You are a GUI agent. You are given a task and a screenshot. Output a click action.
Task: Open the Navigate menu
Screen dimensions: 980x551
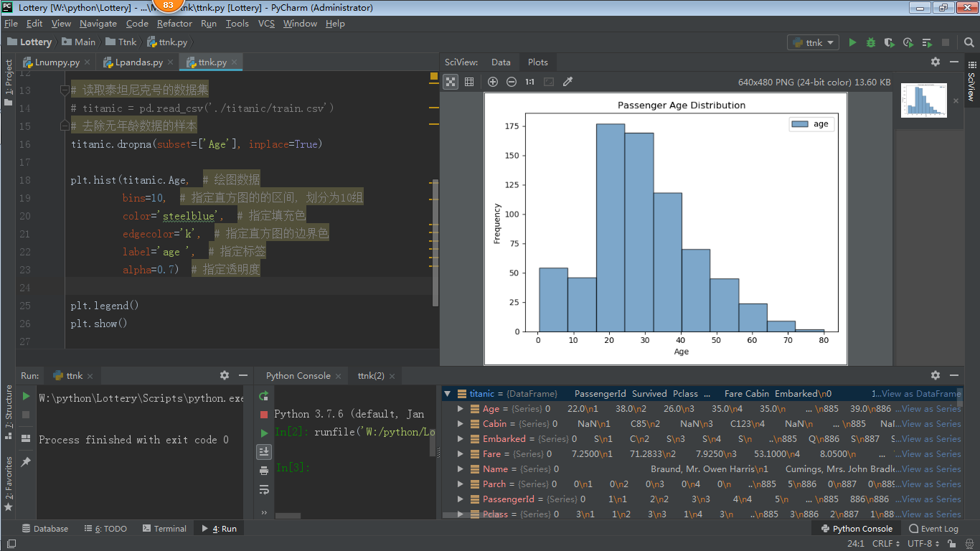pyautogui.click(x=98, y=24)
